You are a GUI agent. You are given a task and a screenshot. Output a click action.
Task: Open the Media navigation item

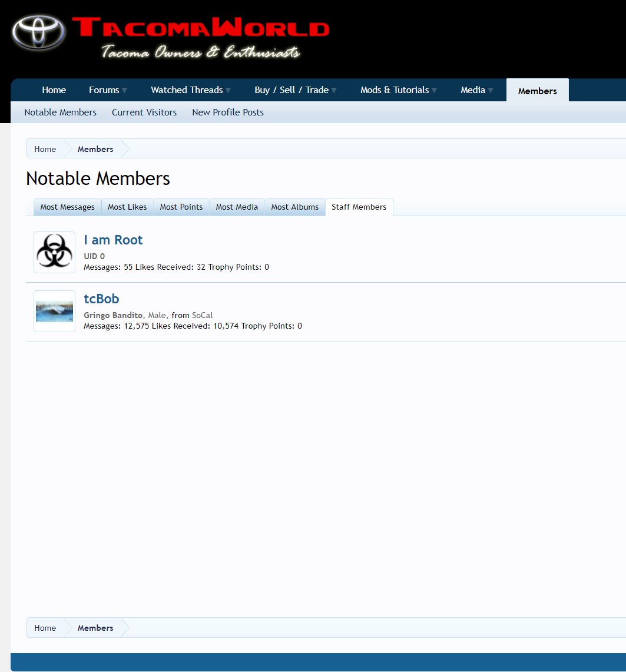(x=473, y=90)
